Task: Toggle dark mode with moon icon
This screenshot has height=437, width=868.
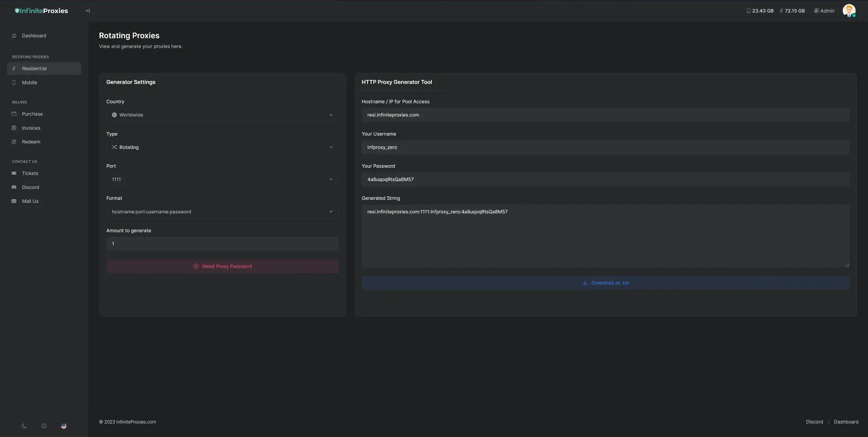Action: pos(24,426)
